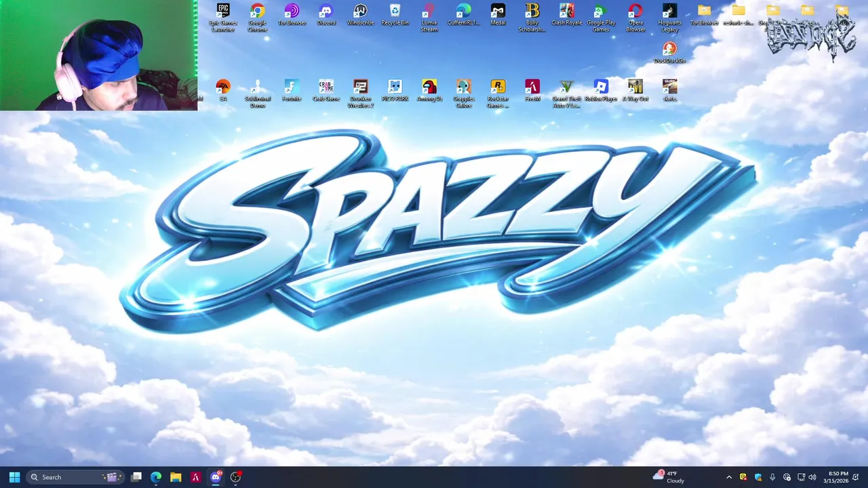Select the Fortnite desktop icon
Image resolution: width=868 pixels, height=488 pixels.
click(x=292, y=91)
